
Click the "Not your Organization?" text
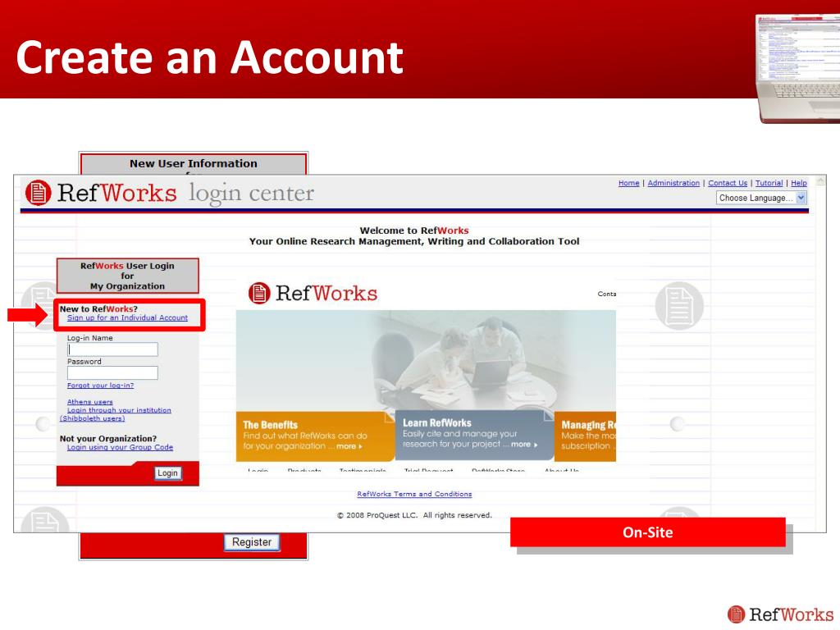[x=108, y=438]
